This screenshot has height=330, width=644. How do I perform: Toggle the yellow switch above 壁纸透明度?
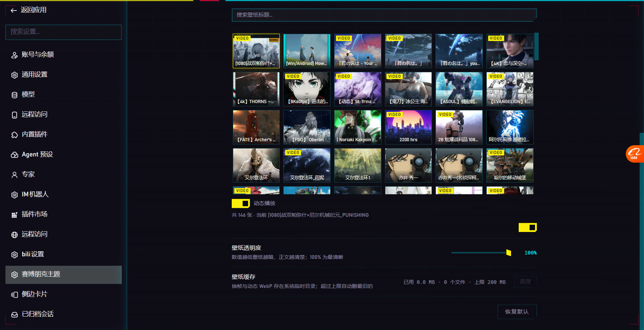click(x=528, y=228)
